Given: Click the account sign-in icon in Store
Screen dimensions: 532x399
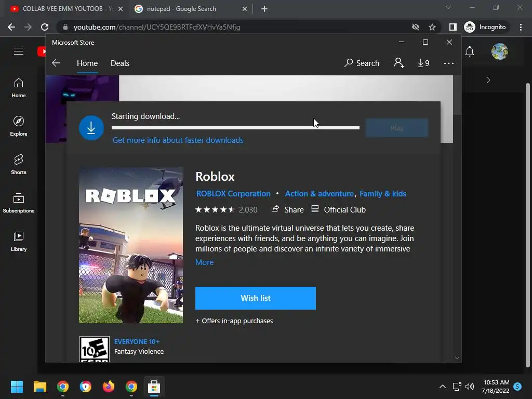Looking at the screenshot, I should [x=399, y=63].
